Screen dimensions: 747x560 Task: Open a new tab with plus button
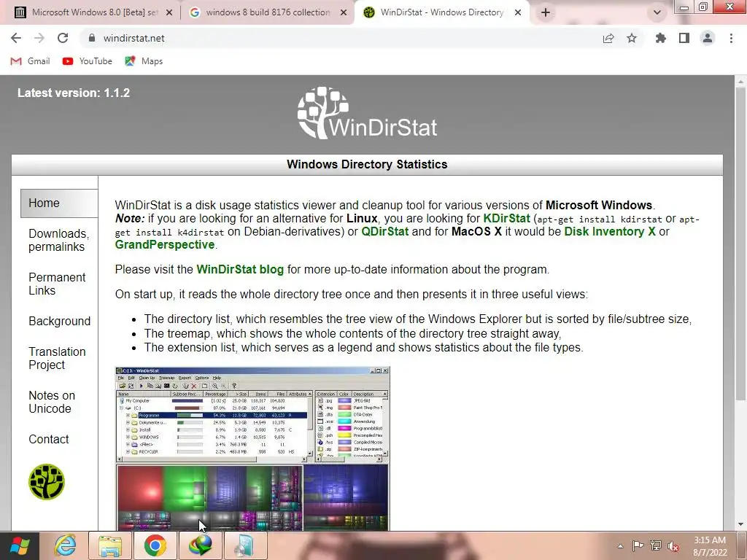546,12
